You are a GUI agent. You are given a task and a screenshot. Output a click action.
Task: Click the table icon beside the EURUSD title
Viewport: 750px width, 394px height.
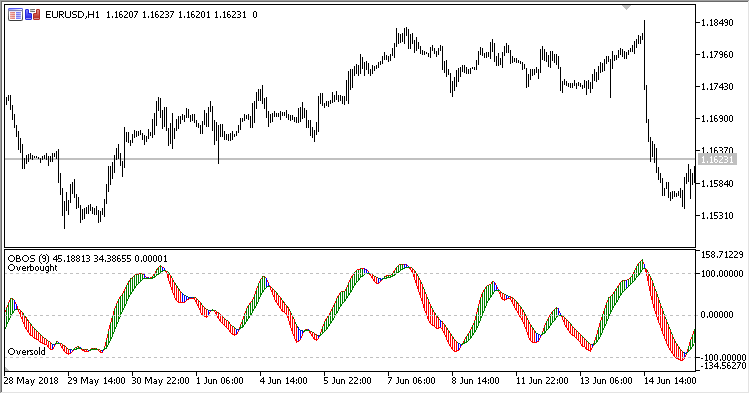click(15, 15)
